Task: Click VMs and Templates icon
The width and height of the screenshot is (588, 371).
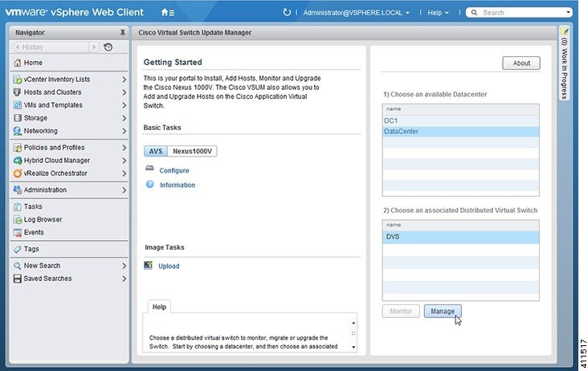Action: (17, 105)
